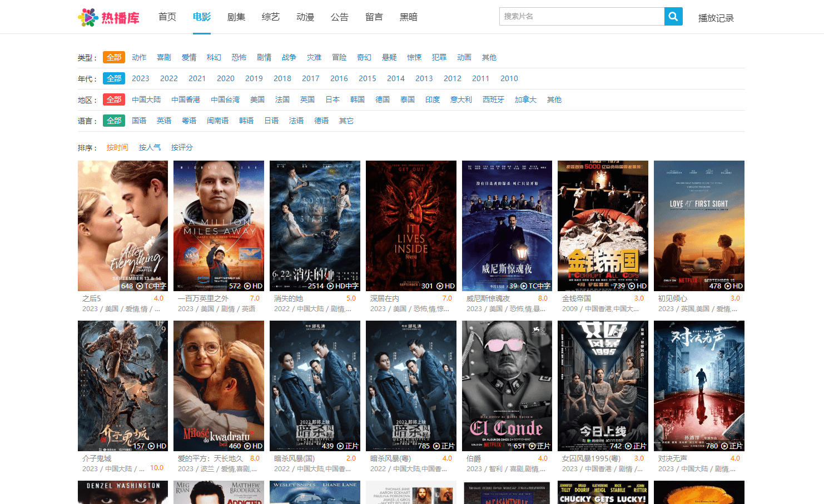The width and height of the screenshot is (824, 504).
Task: Open the 金钱帝国 poster
Action: click(603, 226)
